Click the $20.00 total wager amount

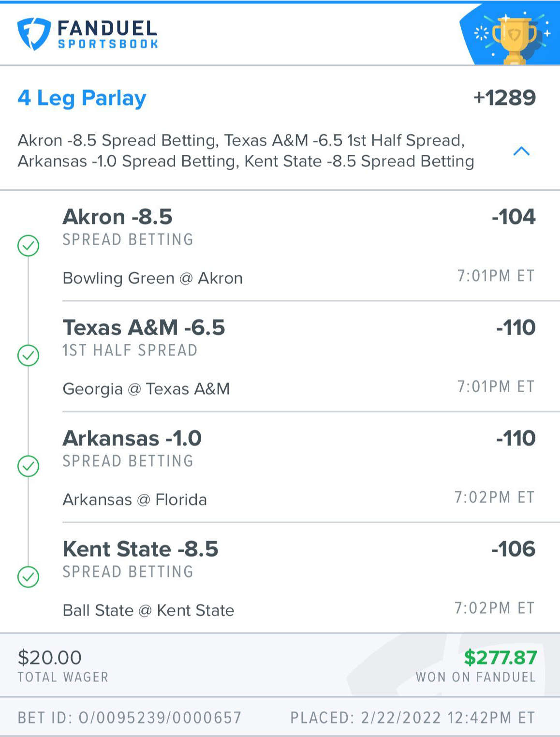pyautogui.click(x=50, y=658)
